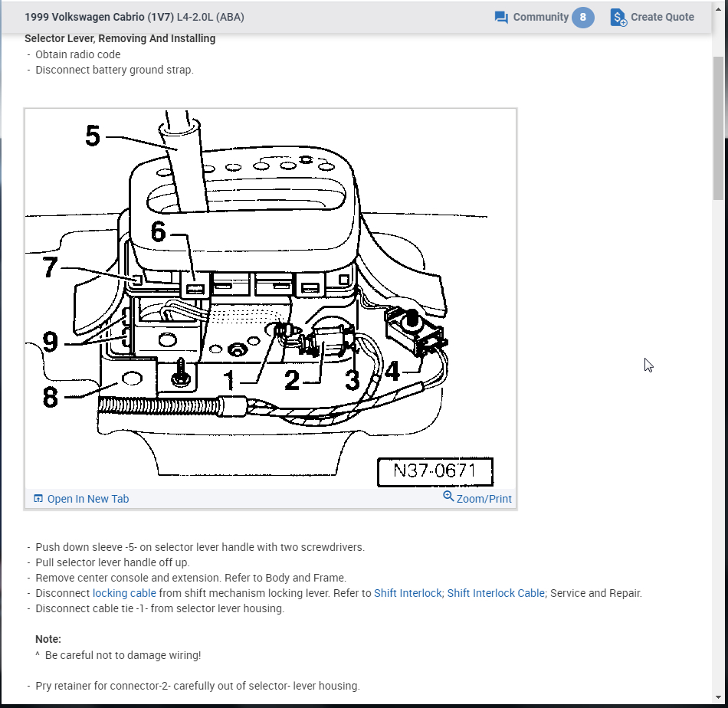
Task: Click the step Remove center console and extension
Action: [x=191, y=578]
